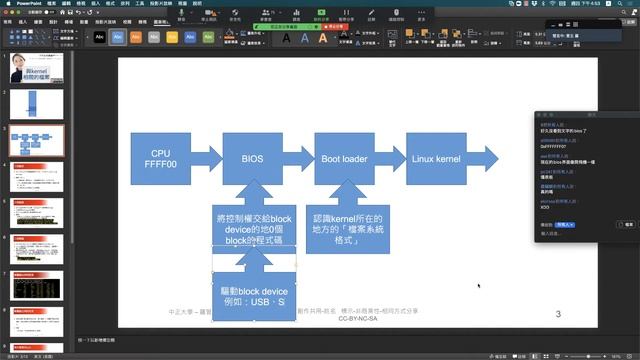The image size is (640, 360).
Task: Click the Dropbox menu bar icon
Action: coord(534,3)
